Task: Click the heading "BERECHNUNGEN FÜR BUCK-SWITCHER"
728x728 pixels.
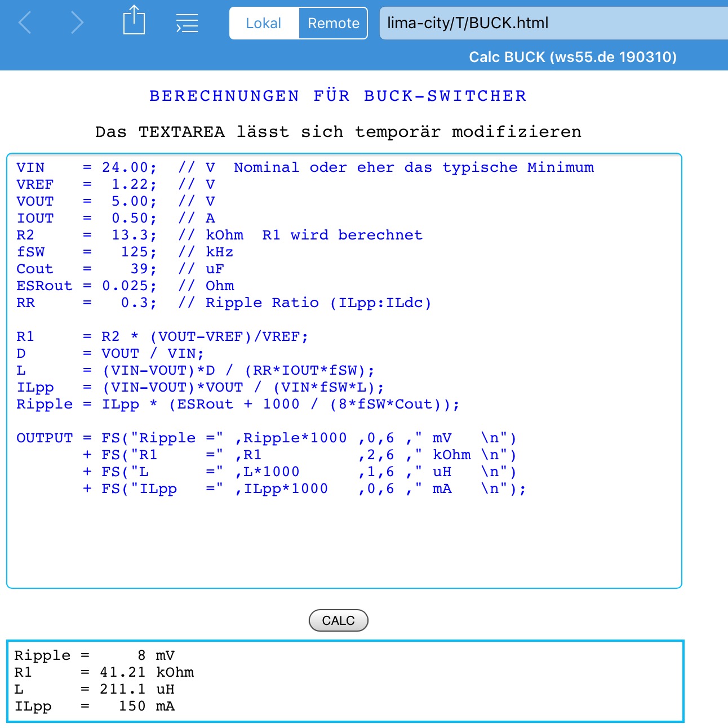Action: point(338,96)
